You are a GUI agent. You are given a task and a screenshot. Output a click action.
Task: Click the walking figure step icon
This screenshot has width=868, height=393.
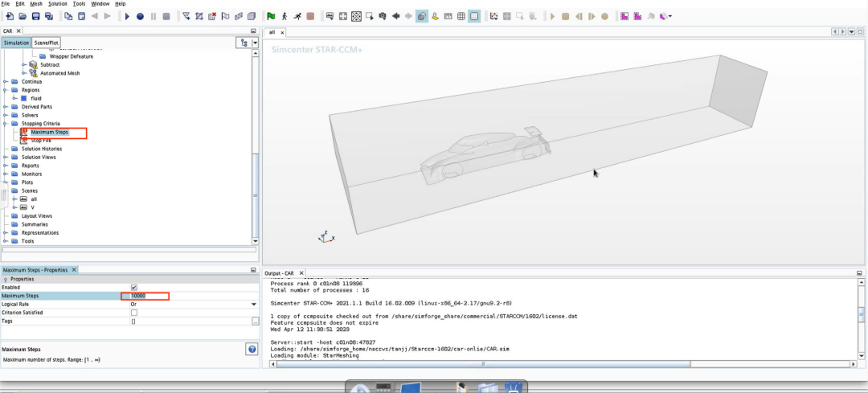coord(285,17)
